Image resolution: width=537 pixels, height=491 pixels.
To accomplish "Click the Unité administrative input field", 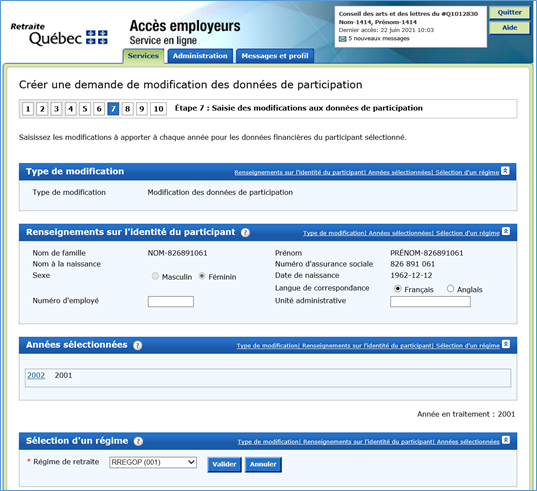I will coord(430,302).
